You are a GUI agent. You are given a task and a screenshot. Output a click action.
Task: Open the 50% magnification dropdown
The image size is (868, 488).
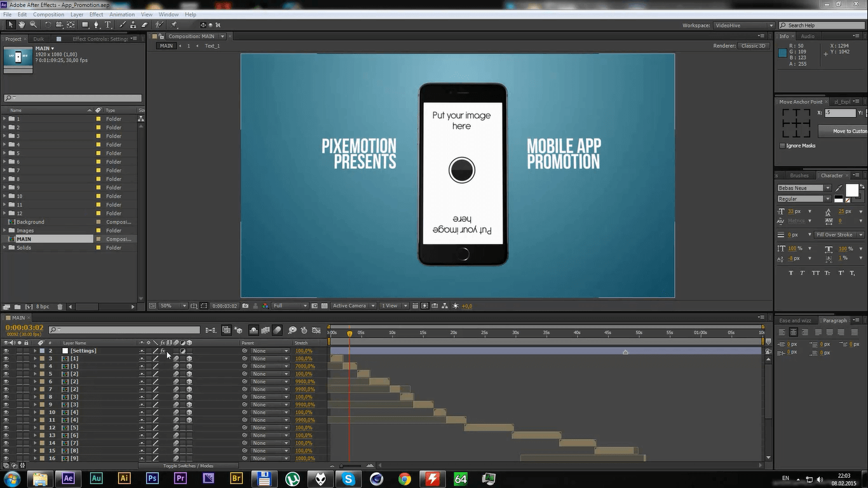[x=173, y=306]
